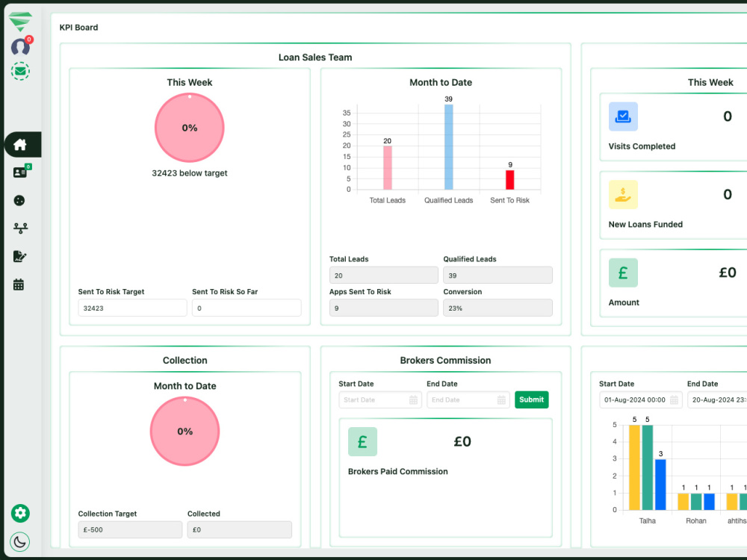Click the Qualified Leads value field
Viewport: 747px width, 560px height.
pyautogui.click(x=498, y=276)
